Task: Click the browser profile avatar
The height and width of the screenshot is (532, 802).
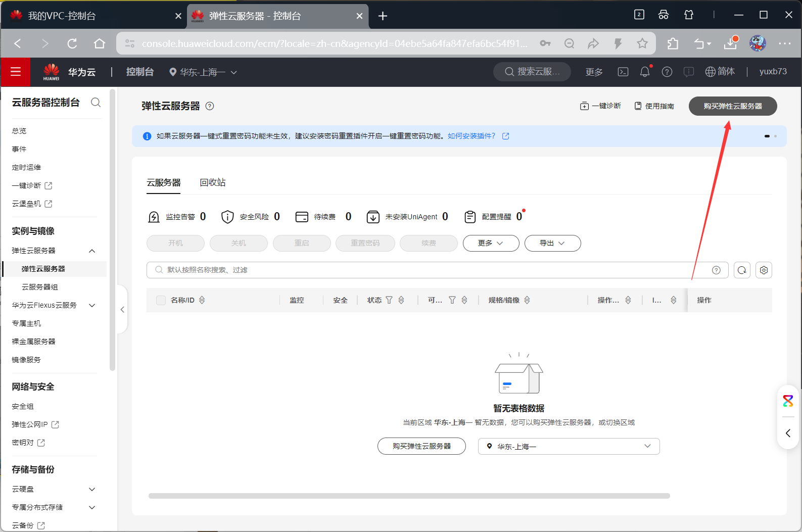Action: pos(758,43)
